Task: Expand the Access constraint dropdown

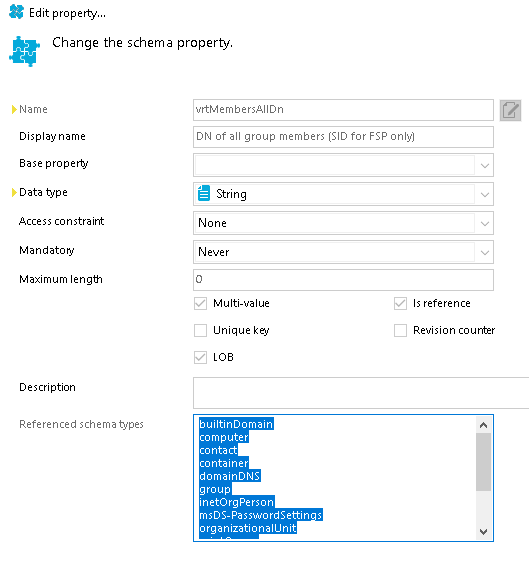Action: tap(485, 223)
